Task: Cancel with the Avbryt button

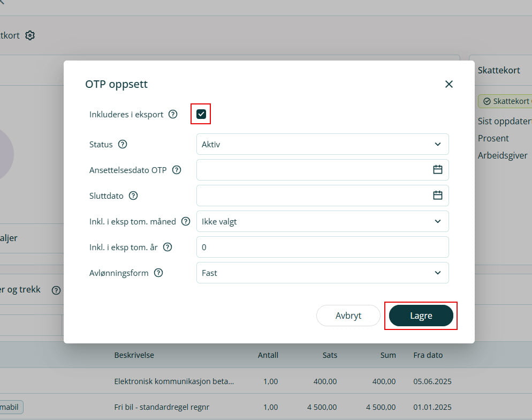Action: 348,316
